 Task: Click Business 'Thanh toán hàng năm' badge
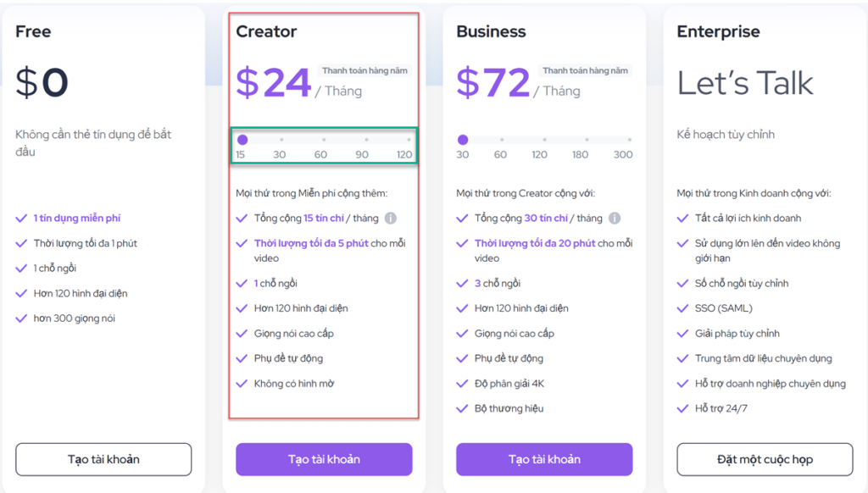[x=585, y=71]
